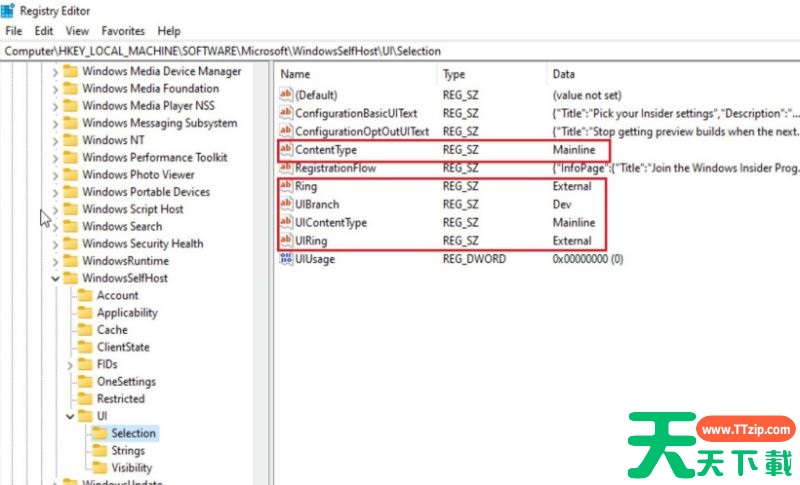The height and width of the screenshot is (485, 800).
Task: Select the Windows NT tree label
Action: coord(113,140)
